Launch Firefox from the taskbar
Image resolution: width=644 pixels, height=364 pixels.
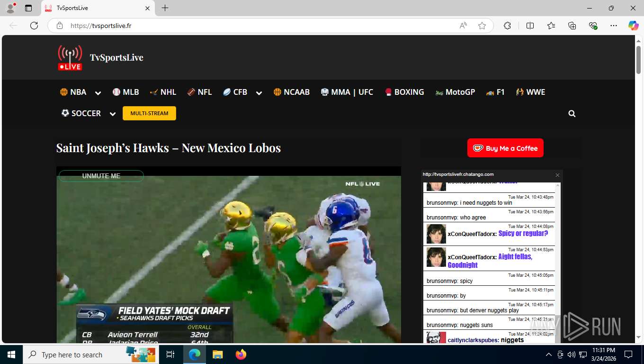241,355
